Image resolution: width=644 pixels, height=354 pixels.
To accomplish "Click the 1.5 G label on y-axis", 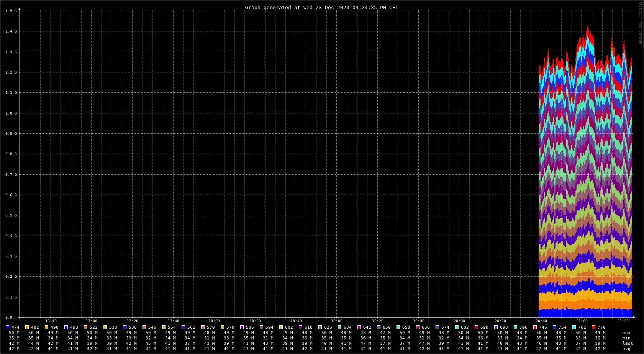I will tap(11, 11).
